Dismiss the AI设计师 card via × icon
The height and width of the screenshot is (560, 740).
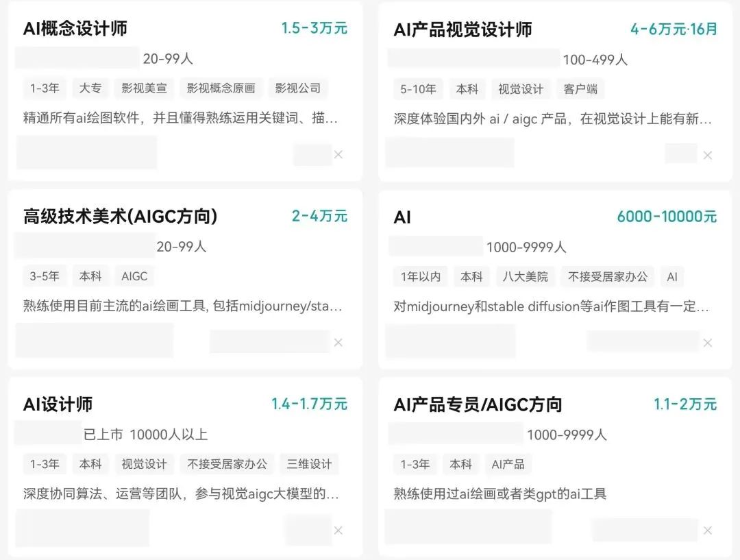[x=338, y=531]
